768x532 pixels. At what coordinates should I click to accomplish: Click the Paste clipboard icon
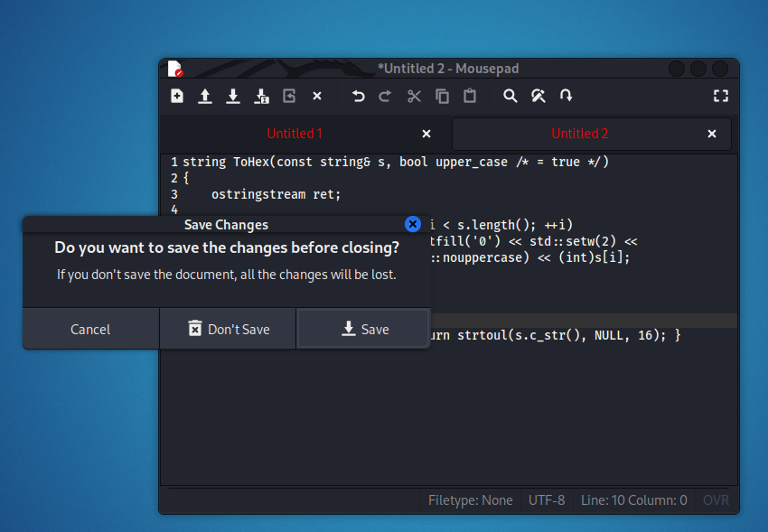(x=470, y=96)
